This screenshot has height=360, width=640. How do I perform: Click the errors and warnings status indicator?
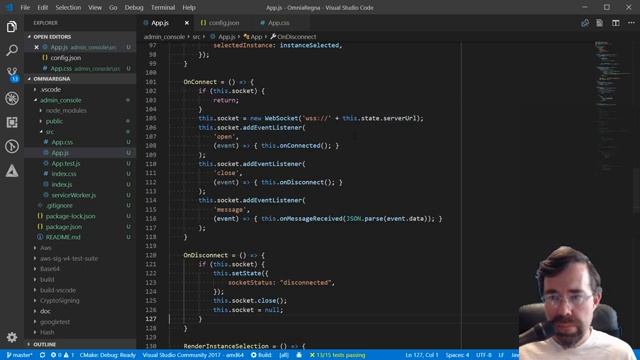pyautogui.click(x=62, y=355)
